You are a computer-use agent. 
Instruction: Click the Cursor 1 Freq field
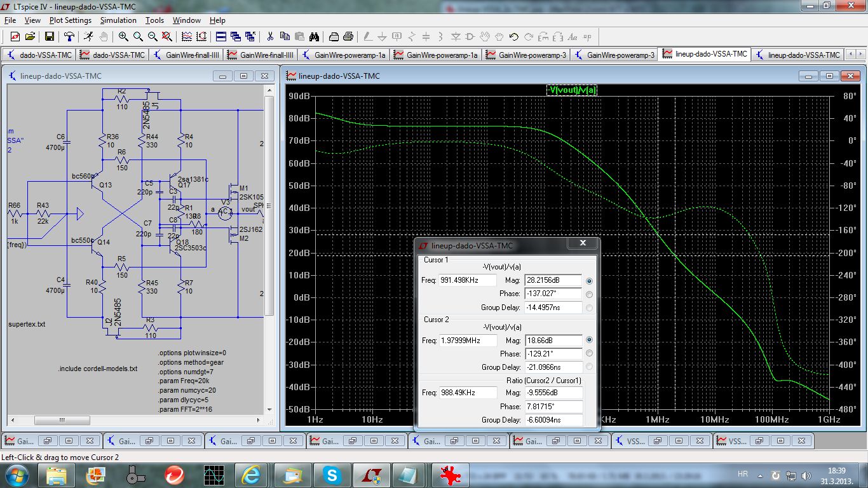coord(468,281)
